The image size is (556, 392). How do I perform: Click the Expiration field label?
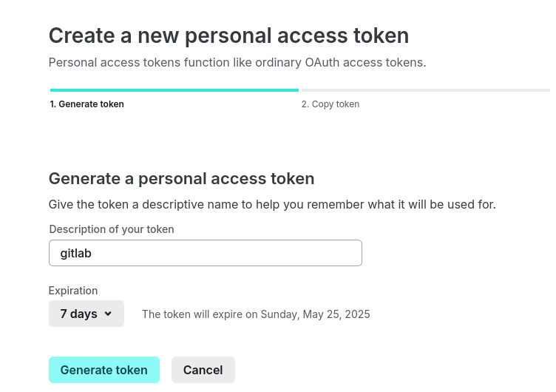point(72,291)
